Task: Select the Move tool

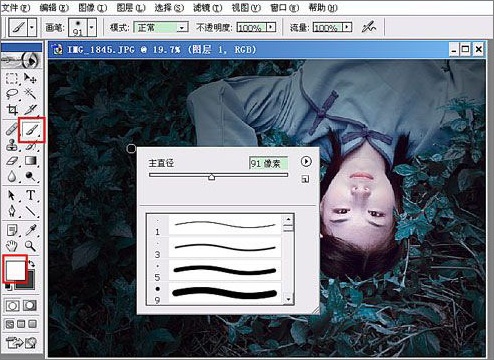Action: pyautogui.click(x=30, y=79)
